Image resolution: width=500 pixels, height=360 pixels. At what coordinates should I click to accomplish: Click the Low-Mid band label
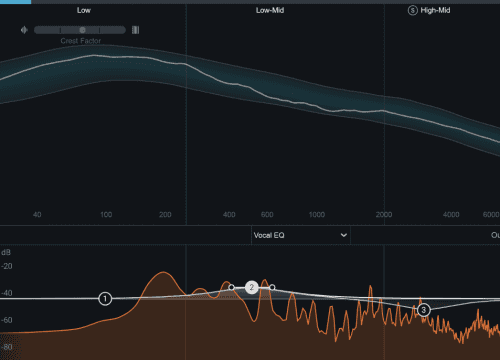pyautogui.click(x=270, y=10)
